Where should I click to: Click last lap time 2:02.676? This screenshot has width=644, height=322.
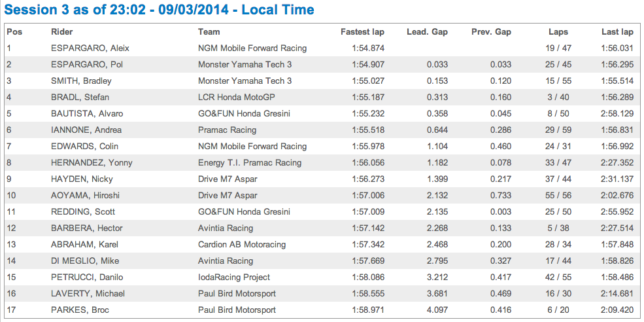click(617, 195)
